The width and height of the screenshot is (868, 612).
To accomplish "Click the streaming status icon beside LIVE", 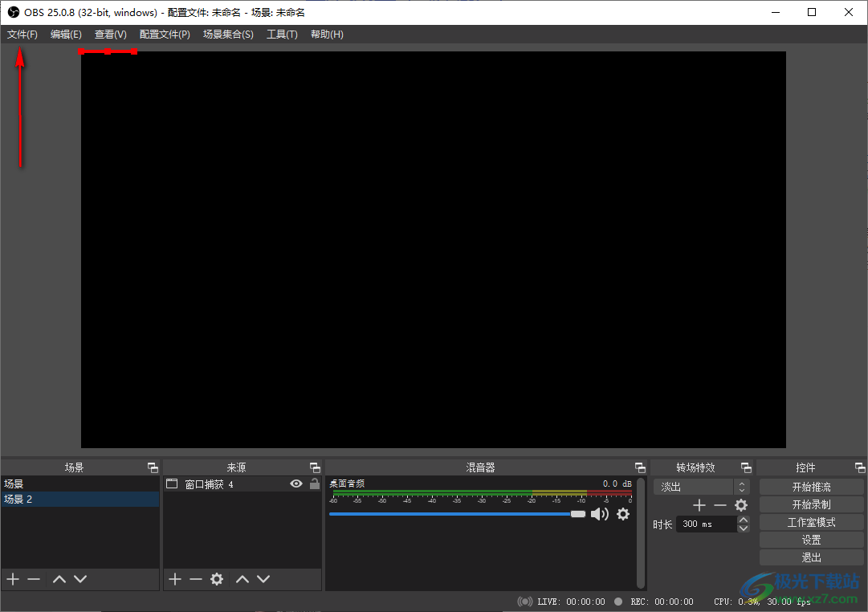I will 525,602.
